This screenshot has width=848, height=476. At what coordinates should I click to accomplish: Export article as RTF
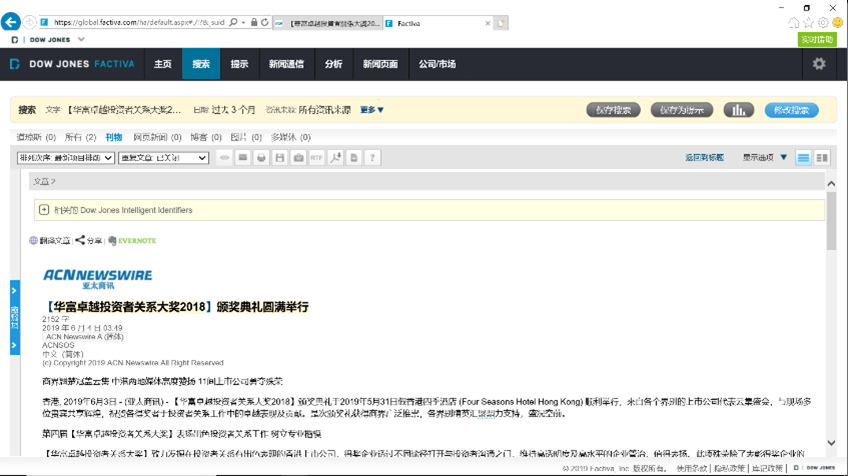click(316, 157)
